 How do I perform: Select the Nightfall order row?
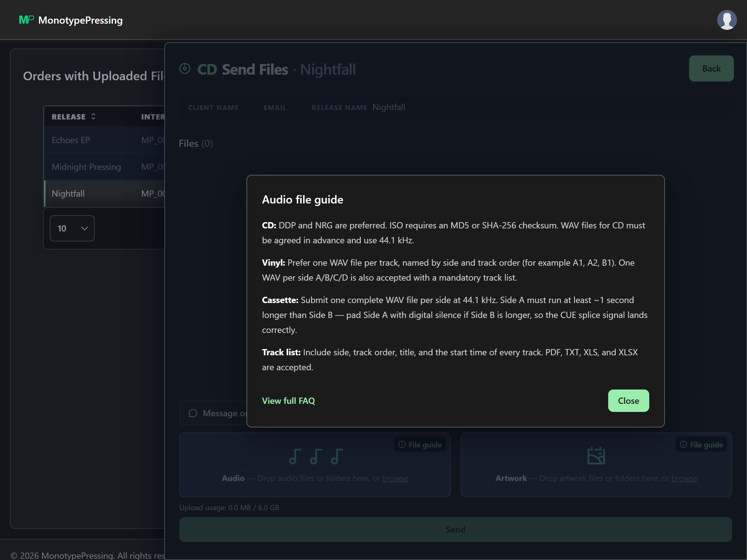tap(104, 194)
